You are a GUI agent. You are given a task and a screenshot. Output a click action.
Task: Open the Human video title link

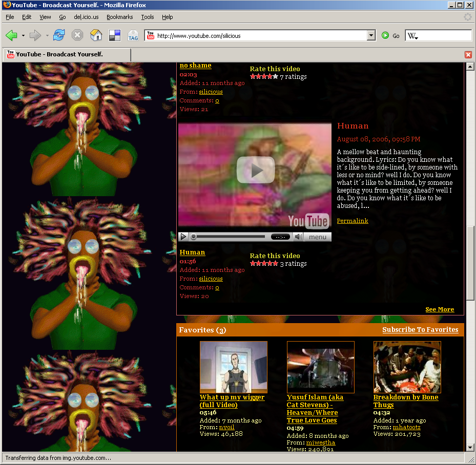click(x=192, y=252)
